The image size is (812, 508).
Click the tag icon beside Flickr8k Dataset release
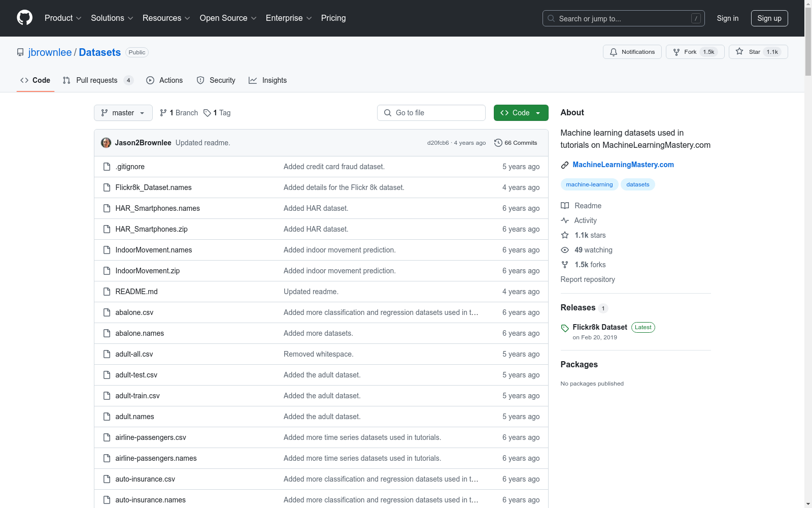click(x=565, y=328)
